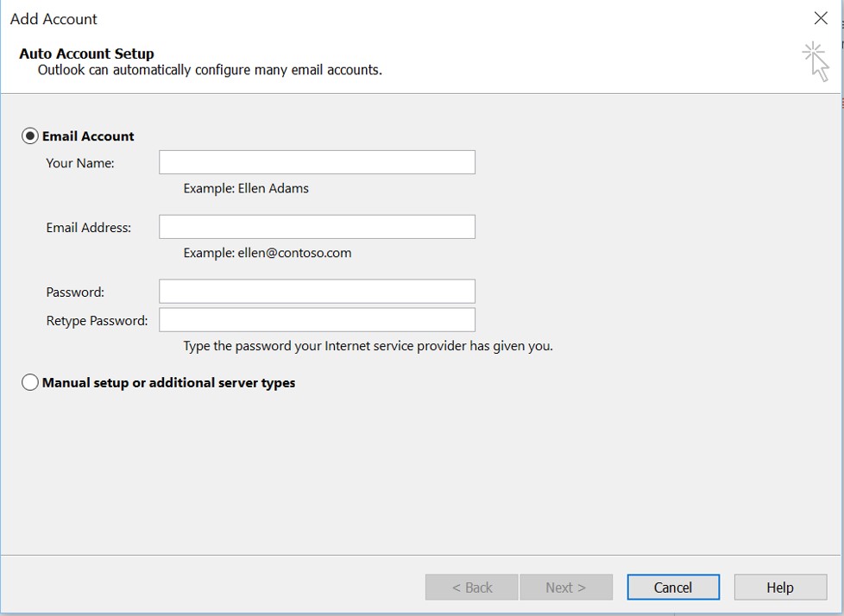Click the "Password:" label
Image resolution: width=844 pixels, height=616 pixels.
75,292
